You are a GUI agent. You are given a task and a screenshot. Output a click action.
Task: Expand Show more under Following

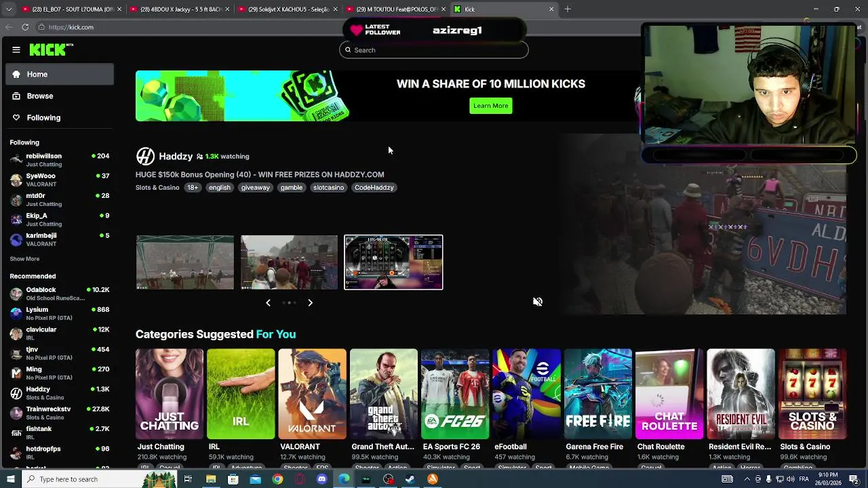(x=24, y=259)
